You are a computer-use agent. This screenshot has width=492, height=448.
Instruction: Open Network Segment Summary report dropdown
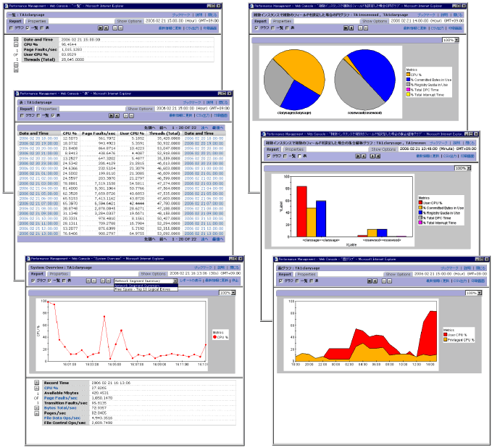[x=146, y=281]
